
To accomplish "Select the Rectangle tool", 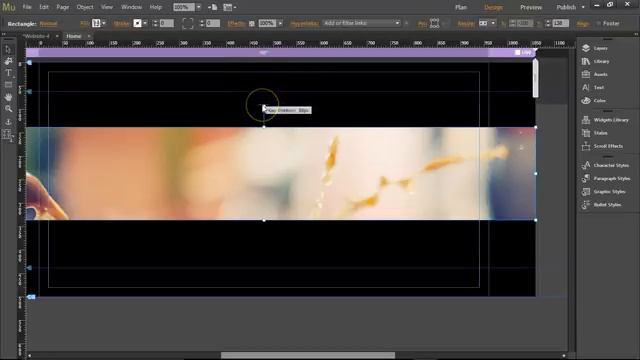I will pyautogui.click(x=8, y=85).
